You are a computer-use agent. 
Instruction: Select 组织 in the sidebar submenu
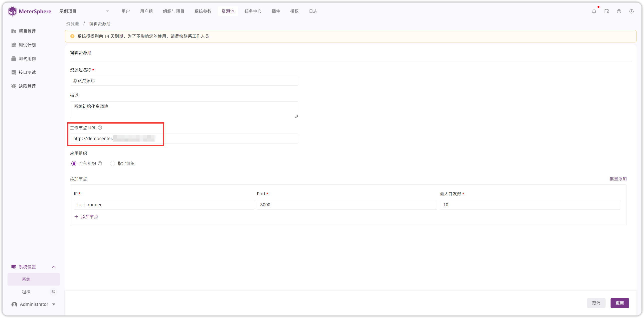(x=34, y=292)
